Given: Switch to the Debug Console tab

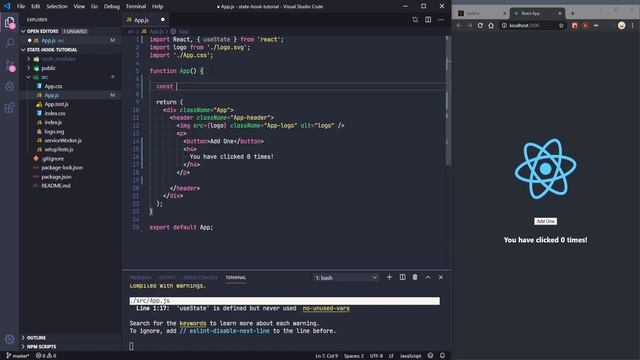Looking at the screenshot, I should (x=200, y=278).
